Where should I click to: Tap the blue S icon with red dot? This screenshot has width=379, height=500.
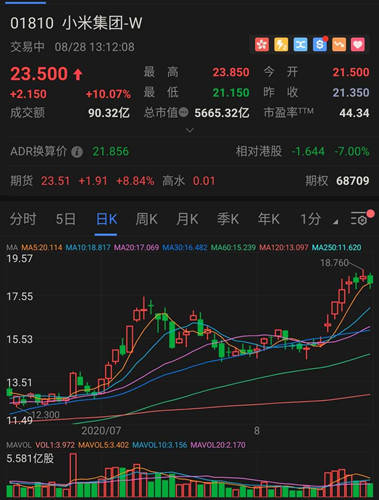click(x=320, y=45)
